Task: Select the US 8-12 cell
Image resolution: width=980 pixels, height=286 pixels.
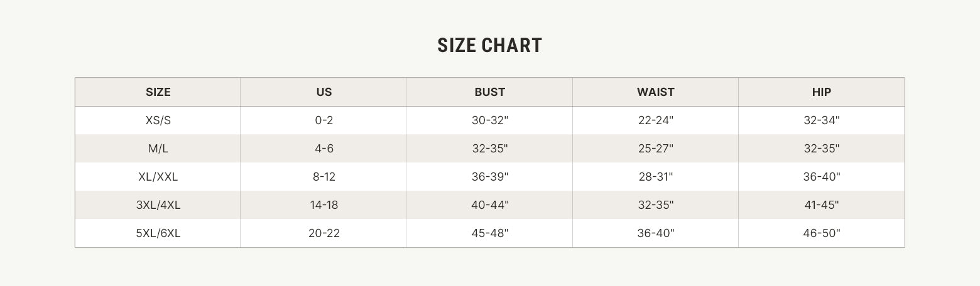Action: pyautogui.click(x=324, y=177)
